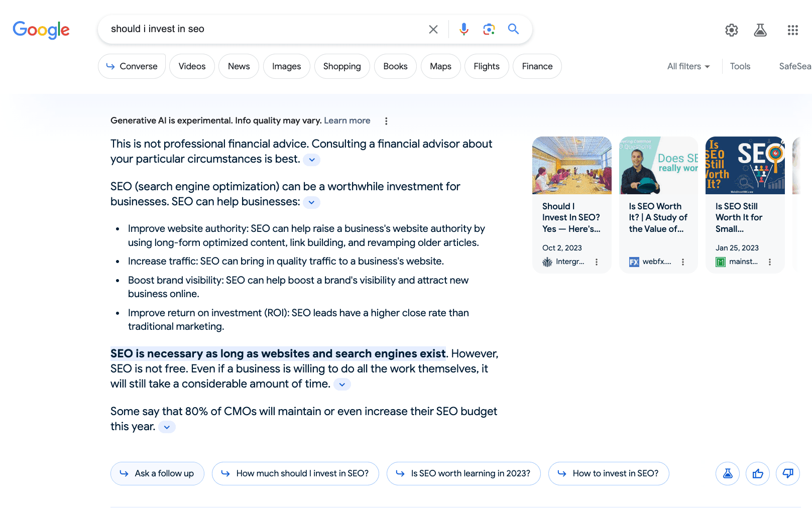Open the settings gear menu
812x516 pixels.
point(731,30)
